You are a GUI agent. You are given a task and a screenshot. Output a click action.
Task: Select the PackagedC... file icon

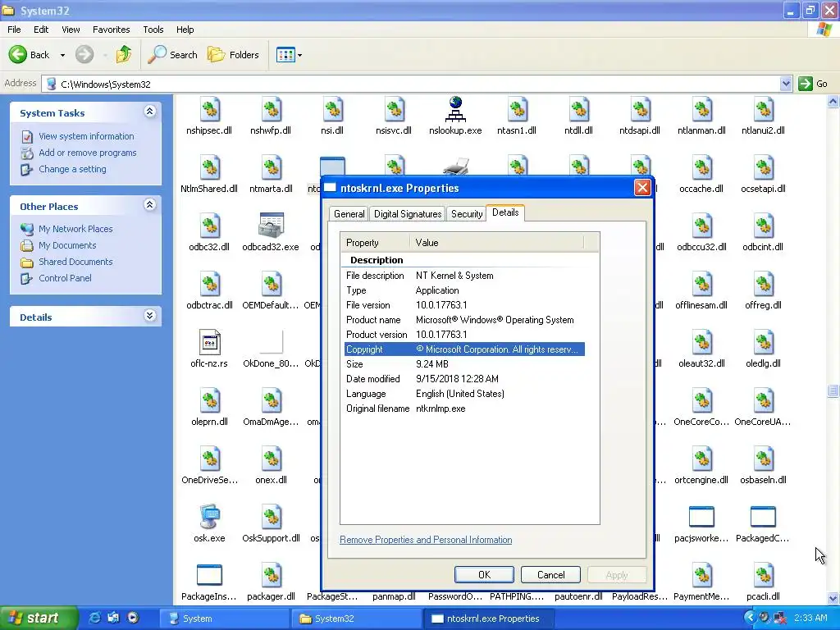(763, 517)
